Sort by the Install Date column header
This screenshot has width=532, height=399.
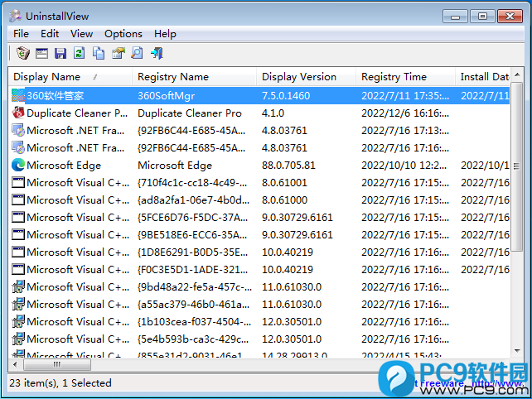483,77
